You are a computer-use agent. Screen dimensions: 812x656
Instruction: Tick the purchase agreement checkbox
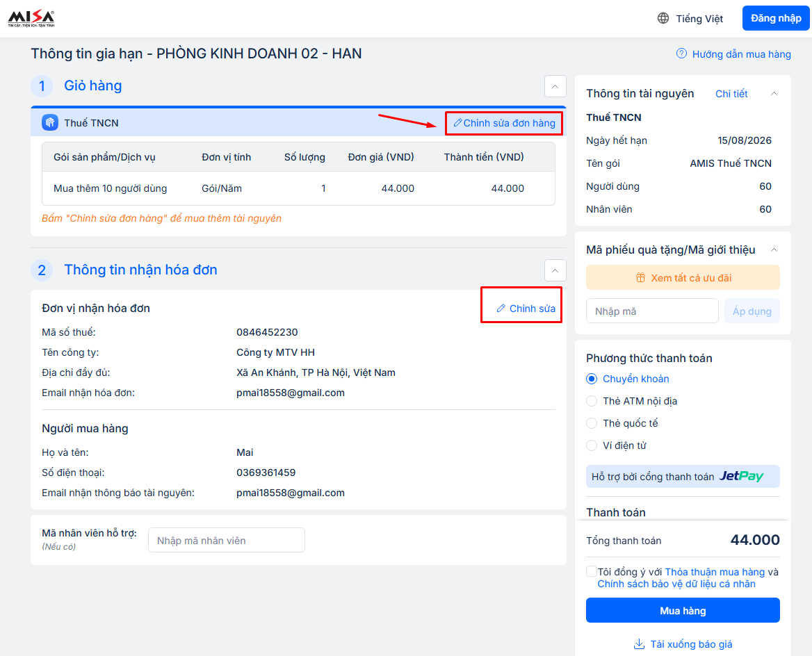point(591,571)
